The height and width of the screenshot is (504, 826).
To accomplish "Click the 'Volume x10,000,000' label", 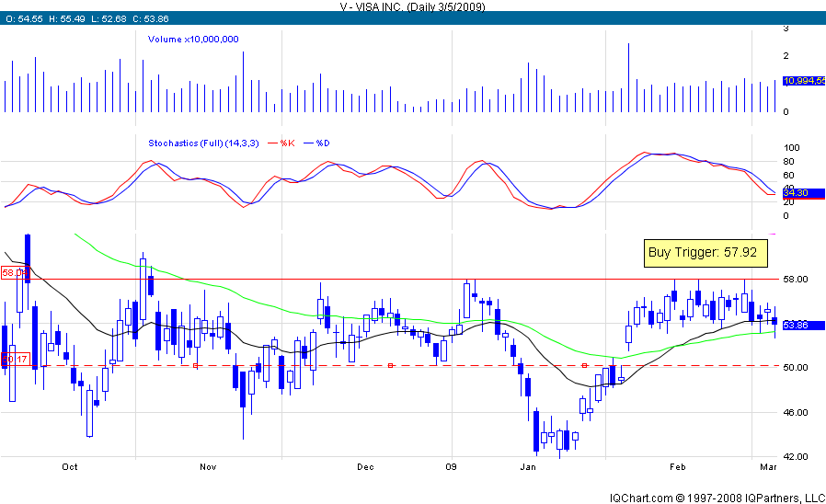I will pos(193,39).
